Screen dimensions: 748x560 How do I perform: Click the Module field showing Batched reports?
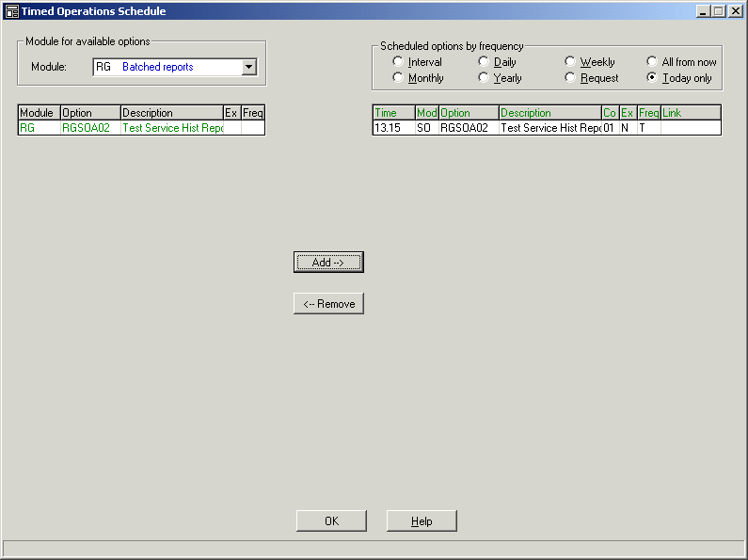[x=167, y=67]
